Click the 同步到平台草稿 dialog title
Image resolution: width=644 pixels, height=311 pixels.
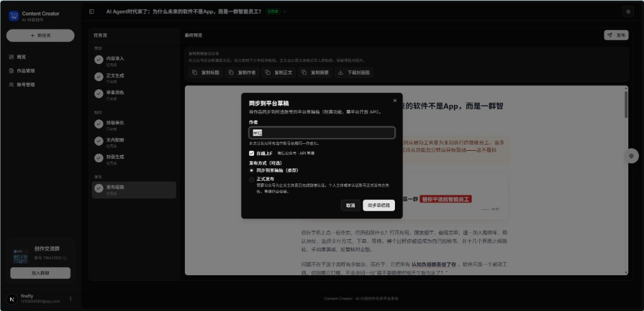pyautogui.click(x=269, y=104)
